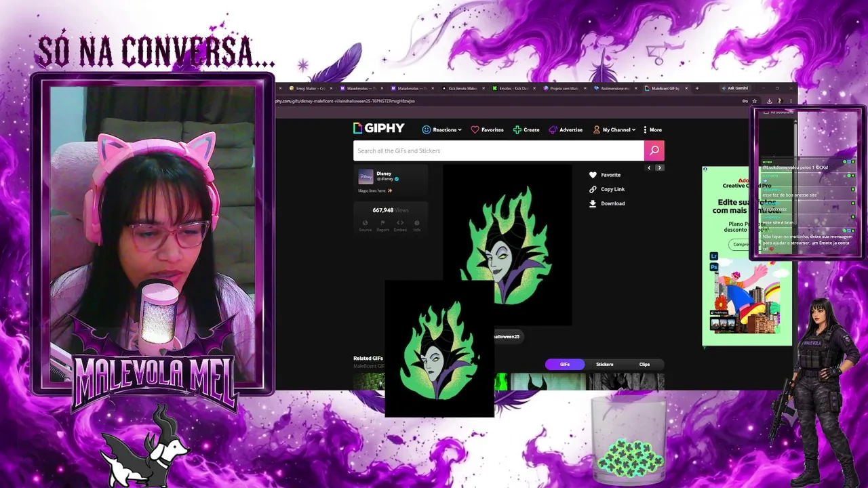Click the purple Advertise megaphone icon

coord(553,129)
